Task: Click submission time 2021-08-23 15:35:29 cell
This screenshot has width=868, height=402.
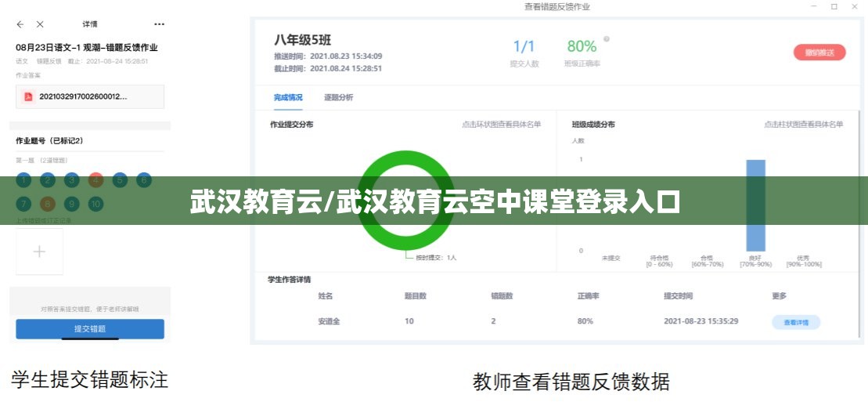Action: pos(701,321)
